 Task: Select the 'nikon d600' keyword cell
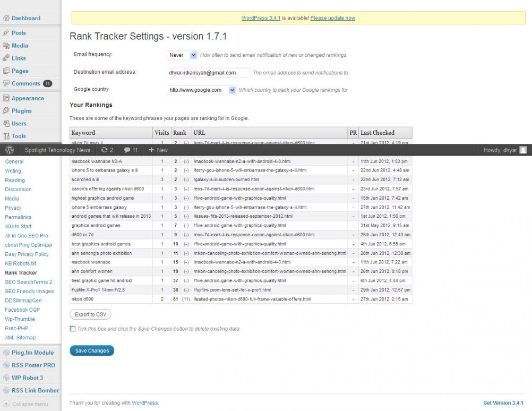[x=111, y=299]
